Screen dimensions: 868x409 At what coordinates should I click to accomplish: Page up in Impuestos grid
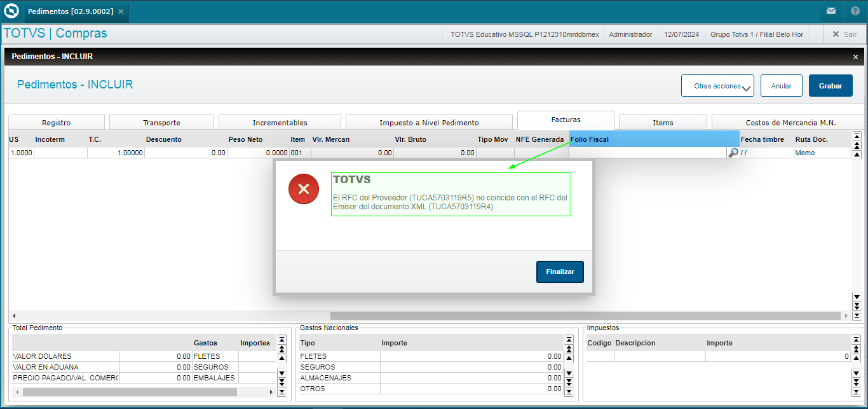point(856,349)
